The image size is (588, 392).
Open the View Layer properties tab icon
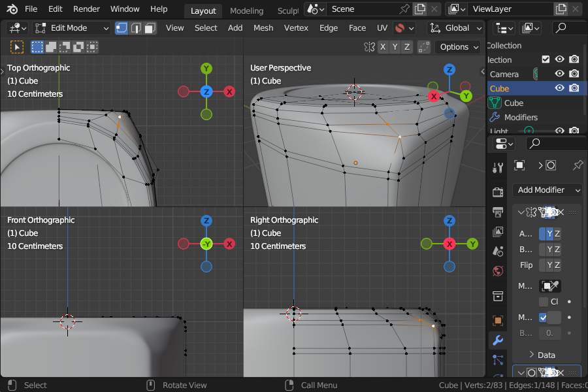point(498,231)
